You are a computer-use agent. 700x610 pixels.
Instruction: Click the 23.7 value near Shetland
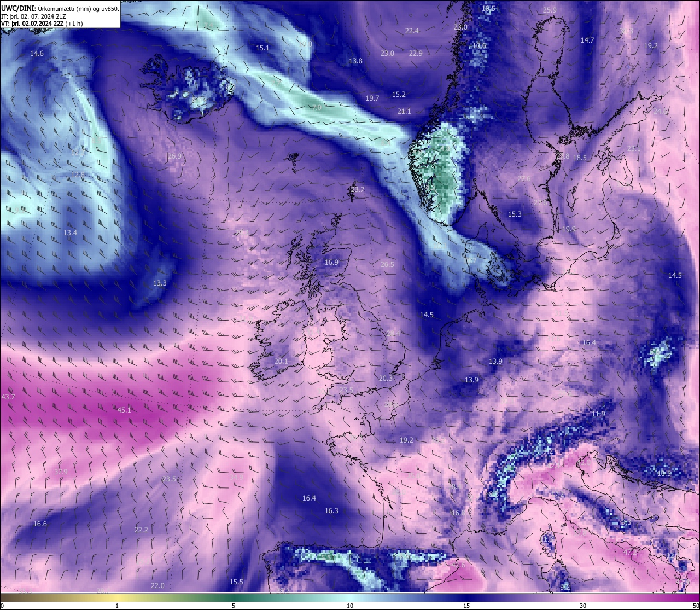[358, 189]
